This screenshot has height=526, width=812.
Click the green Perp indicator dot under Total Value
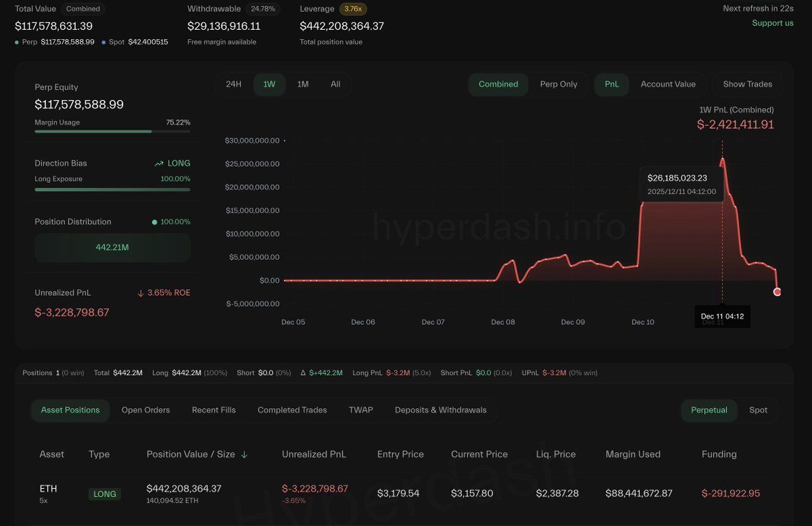[16, 42]
